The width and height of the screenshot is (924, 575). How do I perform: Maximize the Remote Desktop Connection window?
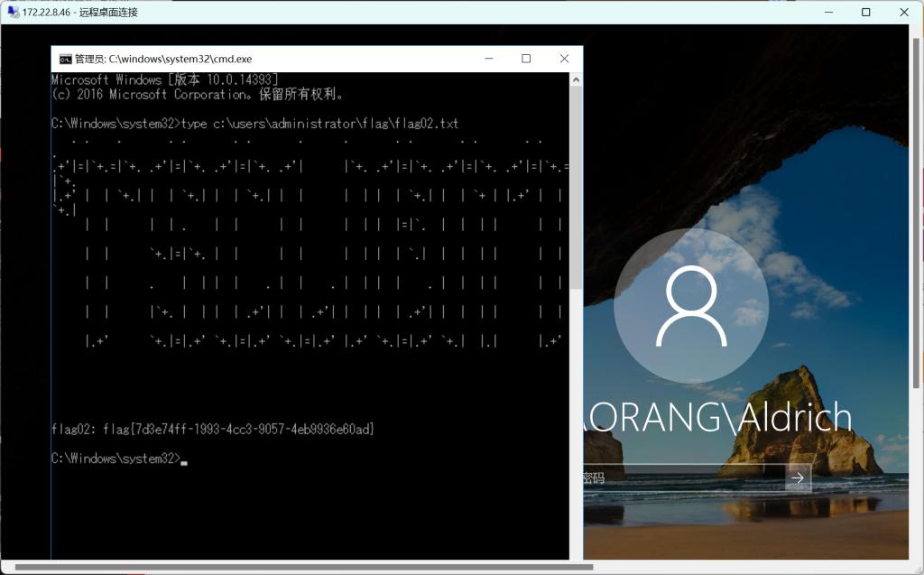click(866, 12)
